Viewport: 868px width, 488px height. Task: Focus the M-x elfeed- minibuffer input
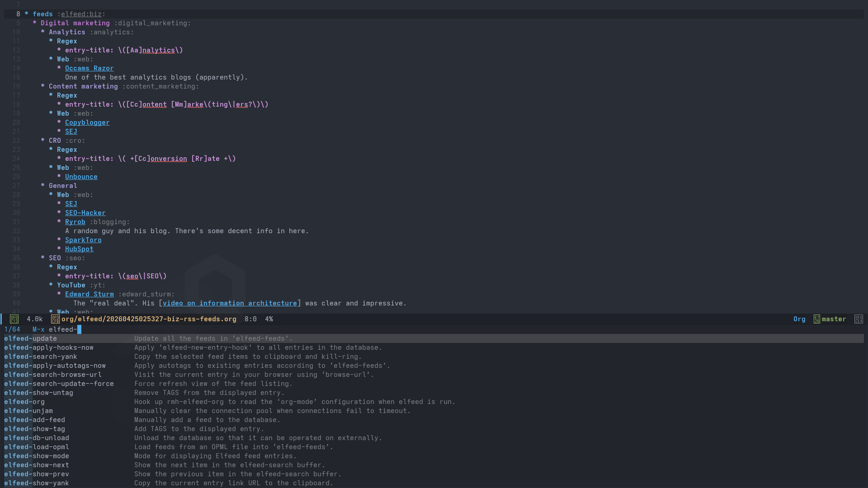click(x=65, y=329)
